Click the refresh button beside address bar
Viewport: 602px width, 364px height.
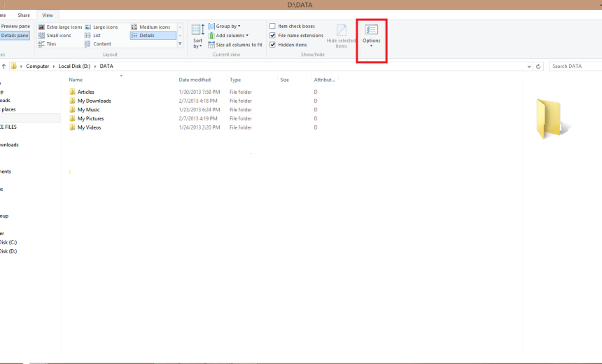tap(538, 66)
